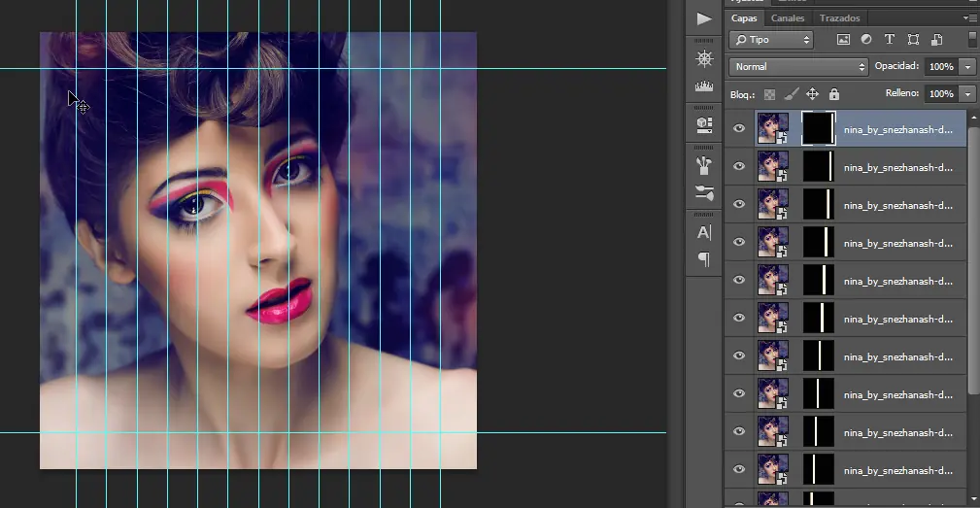Open the Brush presets jar icon
This screenshot has width=980, height=508.
[704, 165]
